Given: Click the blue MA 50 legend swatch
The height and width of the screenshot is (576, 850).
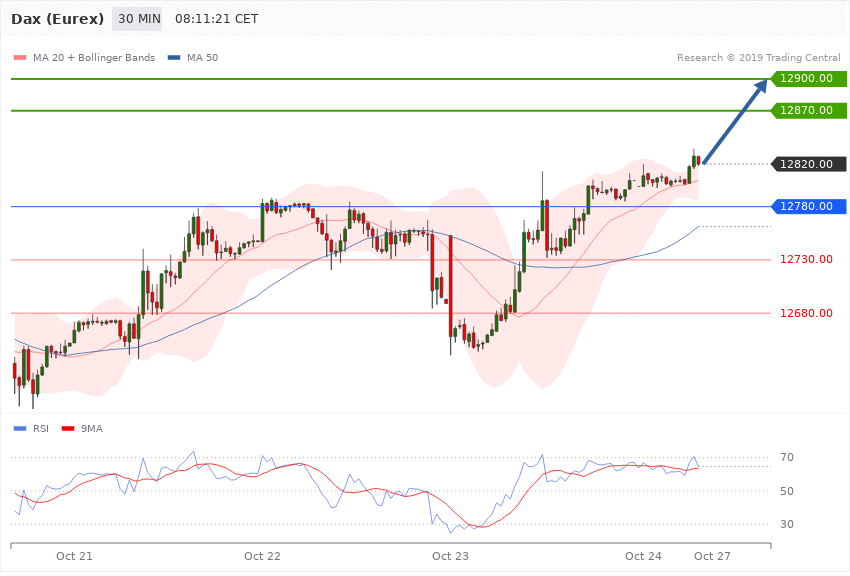Looking at the screenshot, I should [174, 57].
